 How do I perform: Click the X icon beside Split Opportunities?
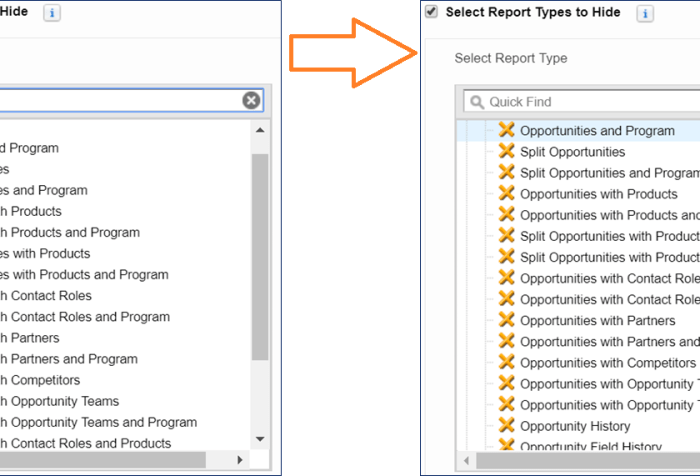point(506,151)
